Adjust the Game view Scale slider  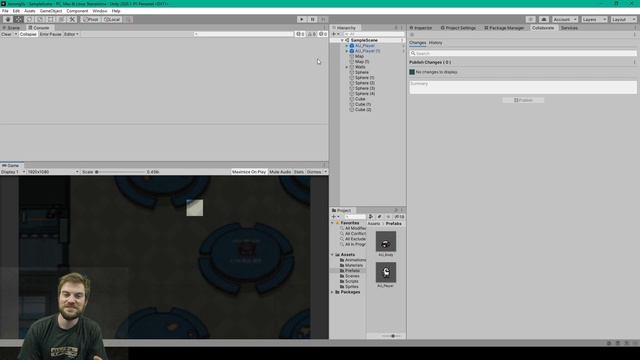coord(120,172)
